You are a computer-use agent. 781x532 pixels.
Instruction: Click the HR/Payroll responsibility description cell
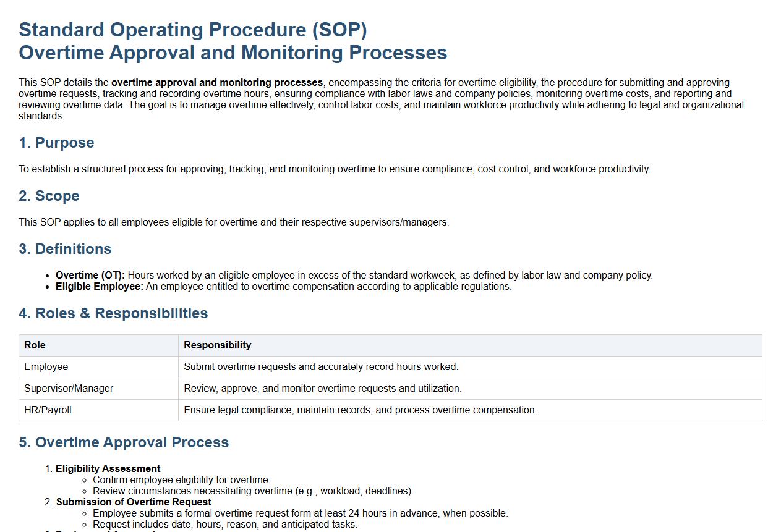(x=360, y=410)
